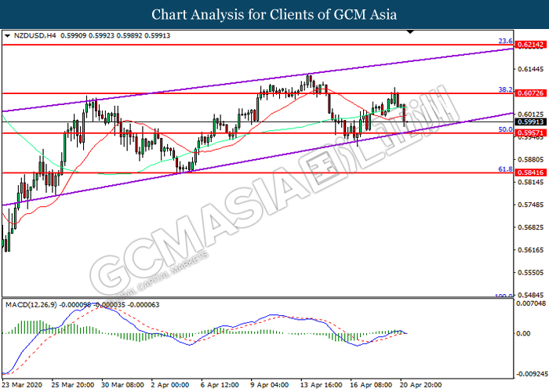The height and width of the screenshot is (392, 549).
Task: Click the 38.2 Fibonacci level label
Action: 505,89
